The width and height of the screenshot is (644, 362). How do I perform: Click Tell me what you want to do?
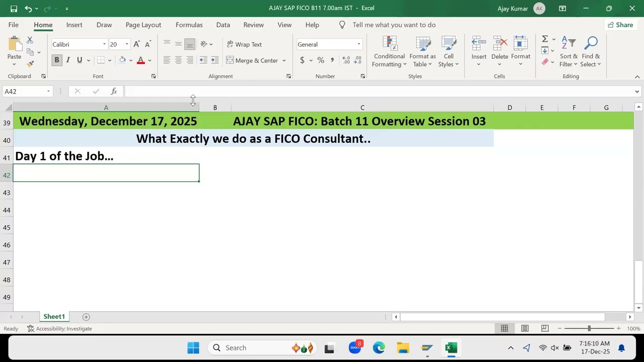(394, 25)
